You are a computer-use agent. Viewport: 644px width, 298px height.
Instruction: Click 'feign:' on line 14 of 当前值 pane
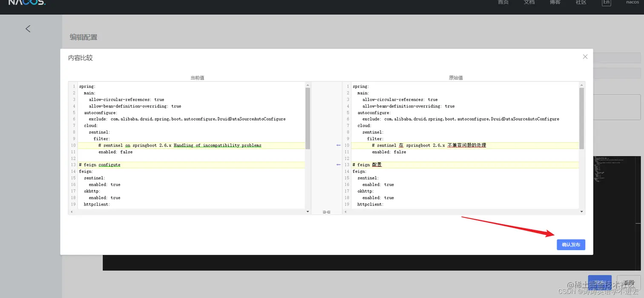tap(86, 172)
